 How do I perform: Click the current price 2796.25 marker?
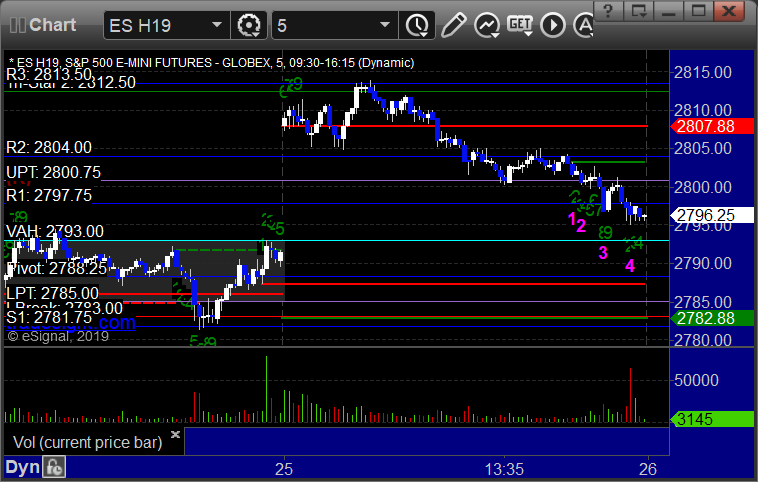(712, 215)
